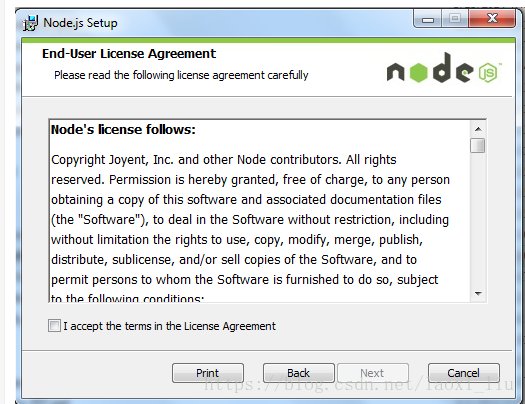Cancel the Node.js installation
The width and height of the screenshot is (525, 404).
pos(464,373)
